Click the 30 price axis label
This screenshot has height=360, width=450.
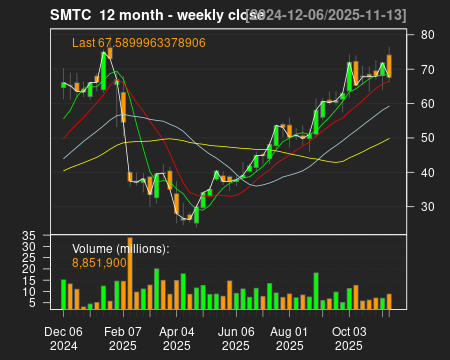(427, 207)
